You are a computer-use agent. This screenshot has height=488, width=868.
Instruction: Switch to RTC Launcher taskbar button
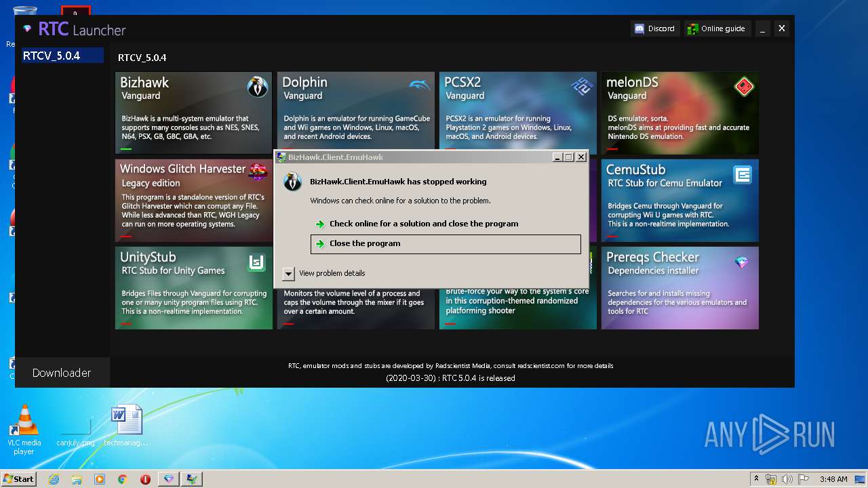[169, 479]
